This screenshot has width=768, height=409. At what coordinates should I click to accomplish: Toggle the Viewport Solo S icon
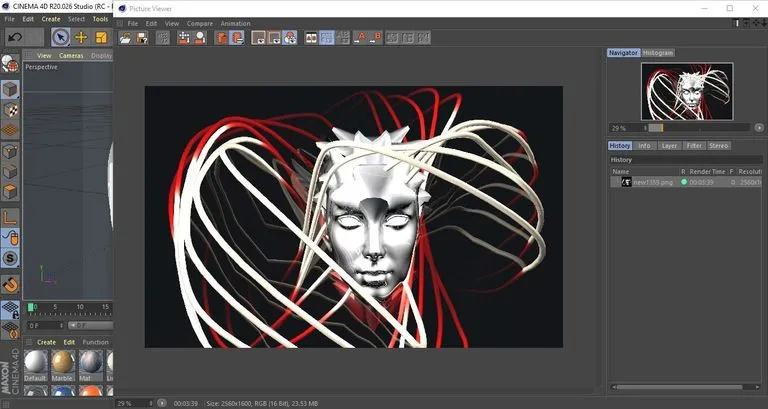click(x=10, y=259)
